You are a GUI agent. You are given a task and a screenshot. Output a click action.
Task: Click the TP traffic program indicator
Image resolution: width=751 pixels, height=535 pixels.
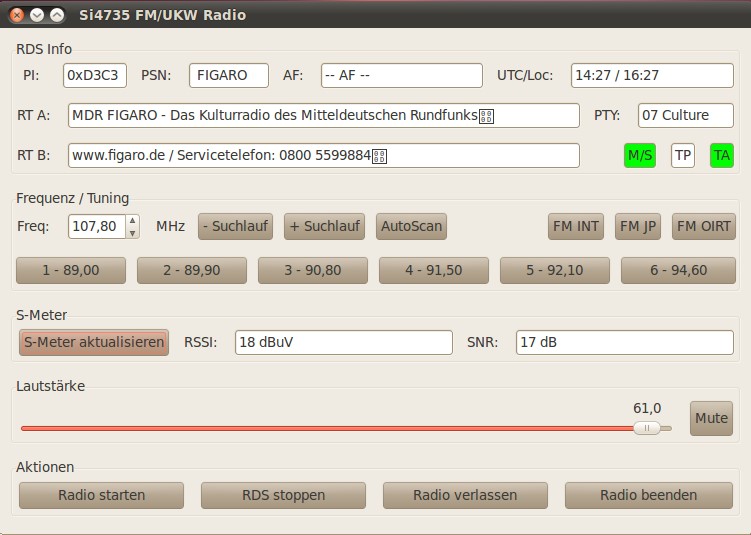point(682,155)
